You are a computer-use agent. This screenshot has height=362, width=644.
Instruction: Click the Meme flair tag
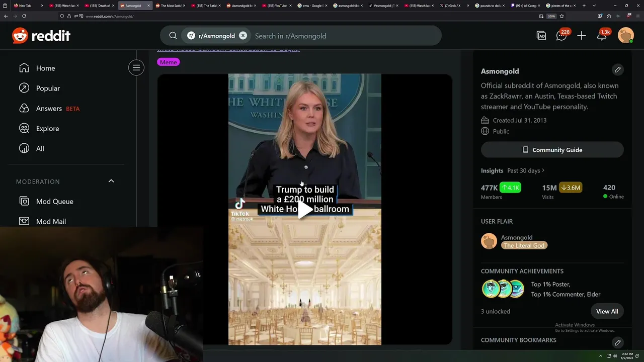click(x=168, y=62)
